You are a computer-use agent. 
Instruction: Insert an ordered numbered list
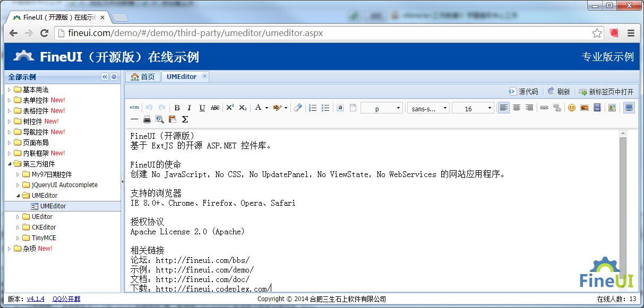(x=313, y=108)
